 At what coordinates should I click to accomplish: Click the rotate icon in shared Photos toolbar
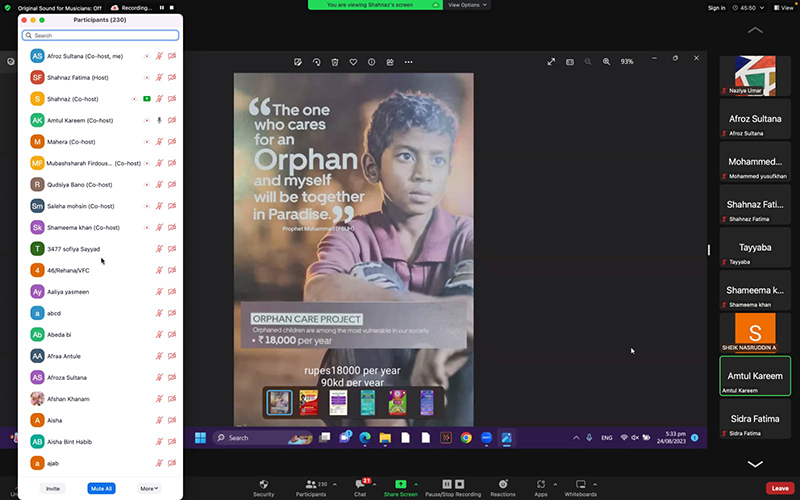click(x=316, y=62)
